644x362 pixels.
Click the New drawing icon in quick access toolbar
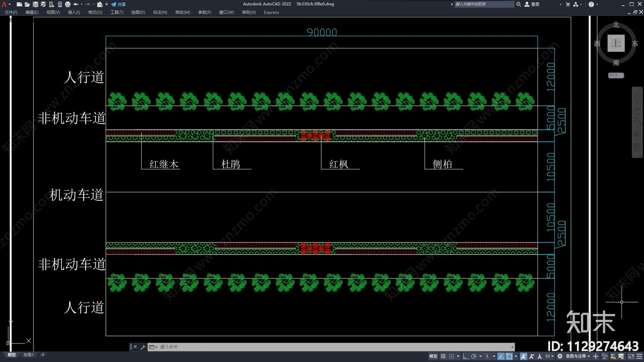point(19,4)
